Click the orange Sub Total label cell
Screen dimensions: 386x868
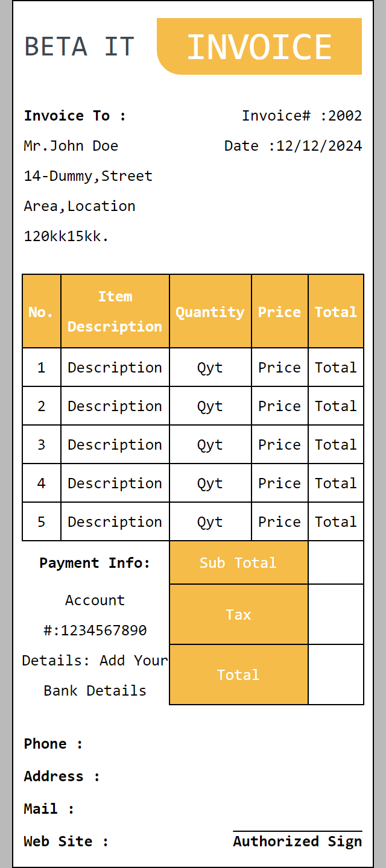[x=238, y=563]
